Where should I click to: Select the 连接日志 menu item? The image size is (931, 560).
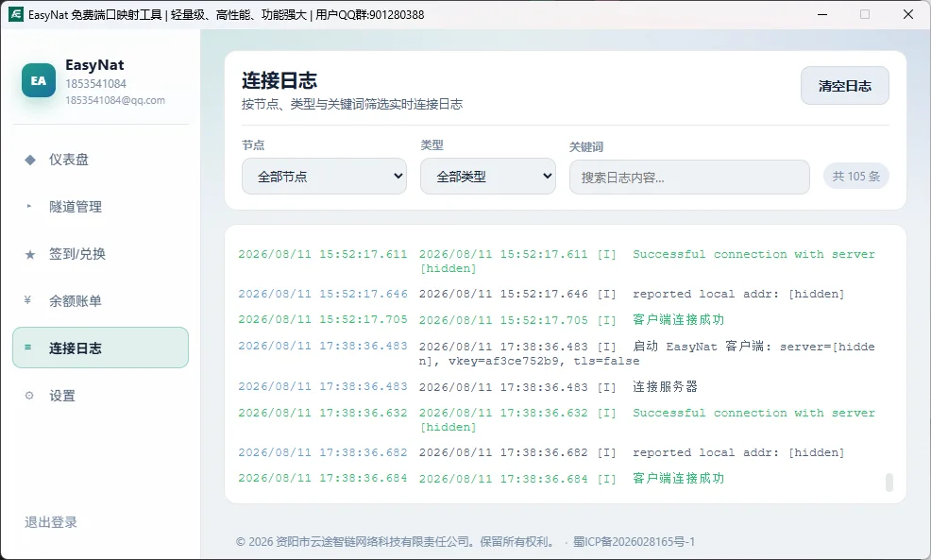coord(100,348)
